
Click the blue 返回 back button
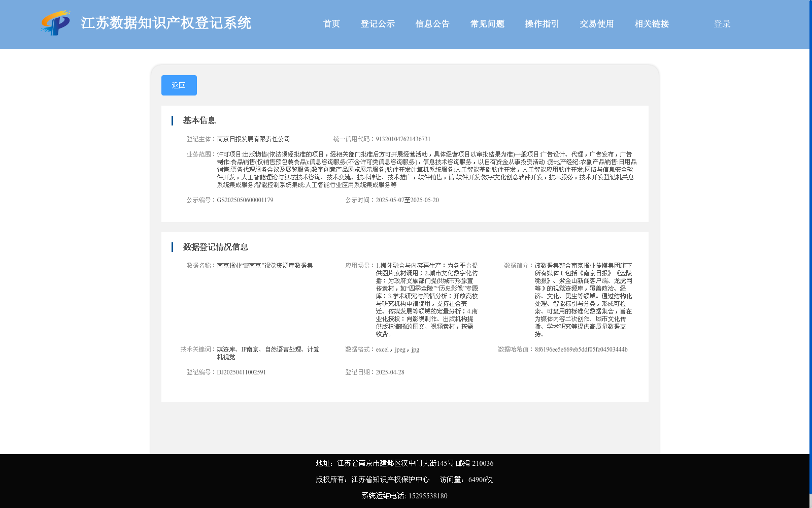179,85
